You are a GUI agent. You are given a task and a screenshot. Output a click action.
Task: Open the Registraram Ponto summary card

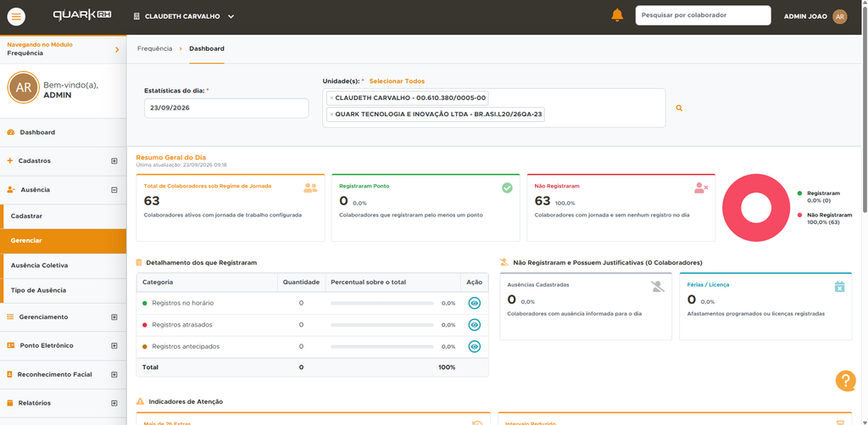click(426, 207)
